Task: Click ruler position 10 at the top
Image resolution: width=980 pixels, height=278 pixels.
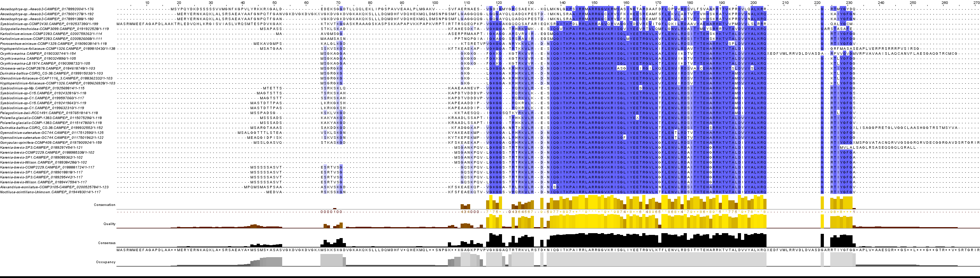Action: click(147, 3)
